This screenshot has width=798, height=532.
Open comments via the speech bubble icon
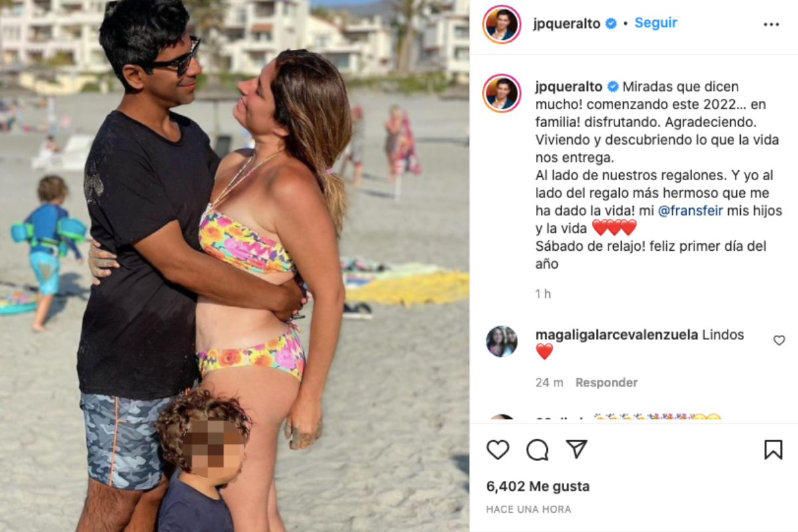coord(537,450)
